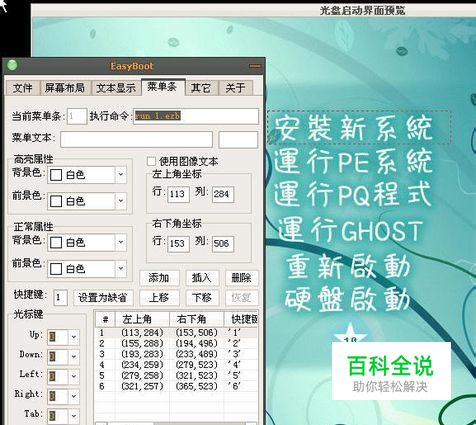Click 運行GHOST in the preview
The image size is (476, 425).
tap(350, 231)
